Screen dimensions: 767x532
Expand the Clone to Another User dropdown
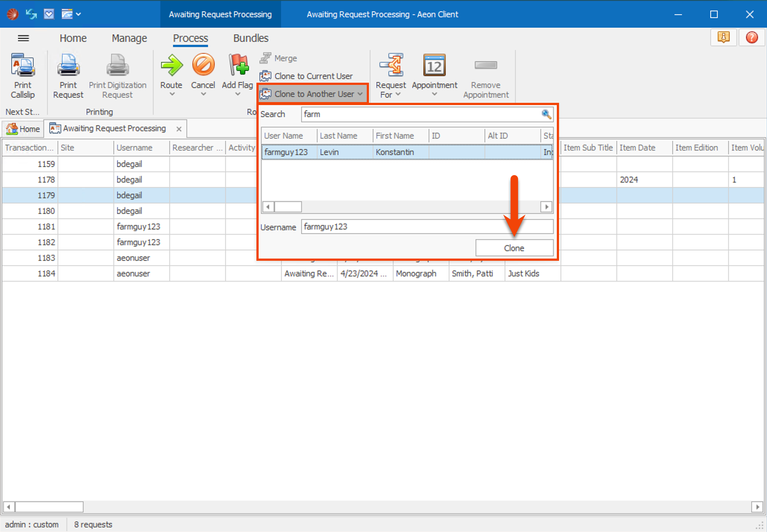(x=360, y=94)
